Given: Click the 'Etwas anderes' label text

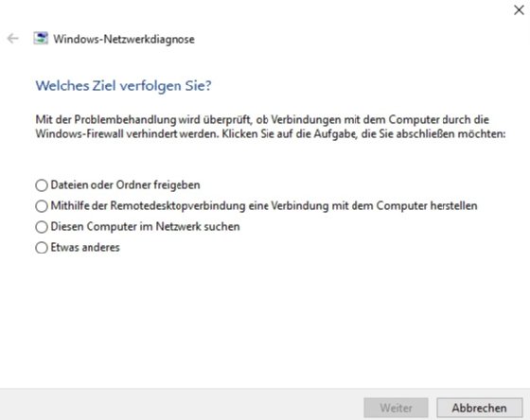Looking at the screenshot, I should 85,247.
